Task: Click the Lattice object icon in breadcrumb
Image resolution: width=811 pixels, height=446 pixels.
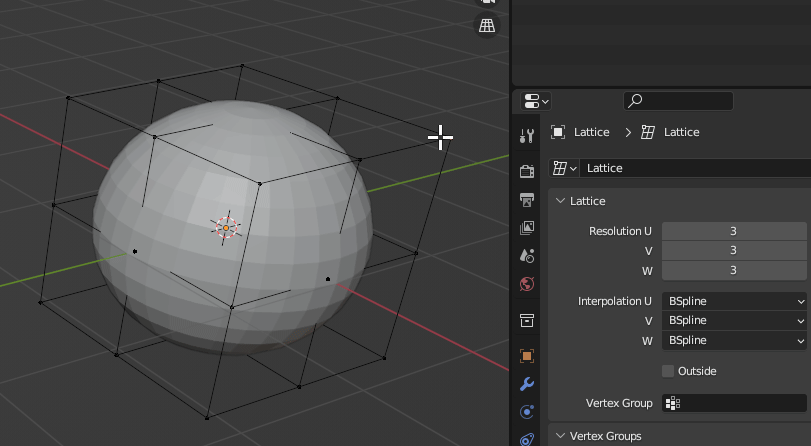Action: (x=558, y=132)
